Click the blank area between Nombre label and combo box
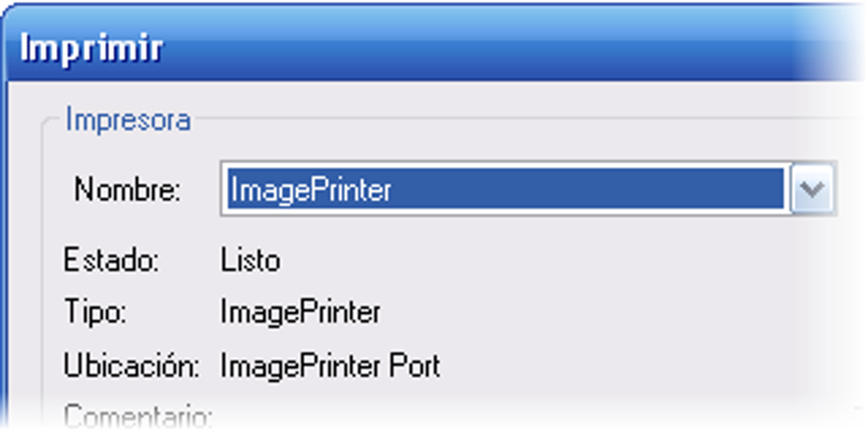868x431 pixels. pyautogui.click(x=201, y=190)
